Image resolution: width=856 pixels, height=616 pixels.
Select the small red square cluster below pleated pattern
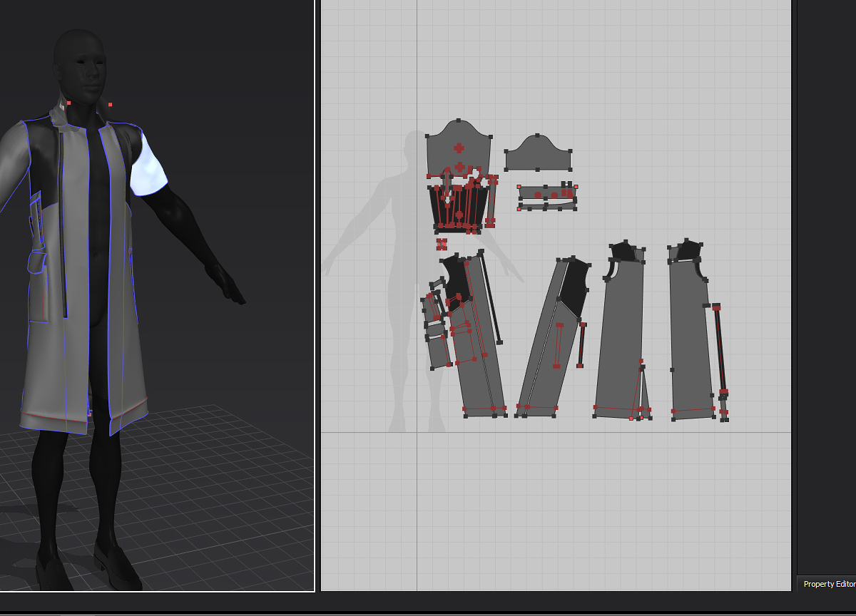click(x=442, y=244)
